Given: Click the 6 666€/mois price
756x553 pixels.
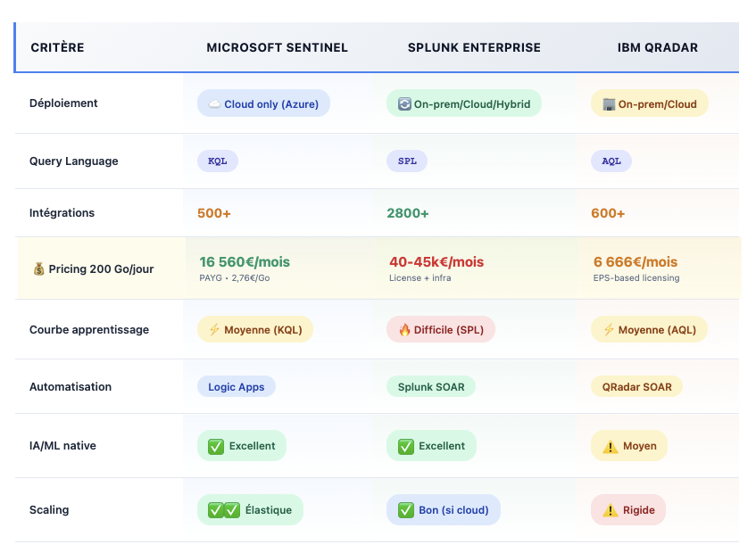Looking at the screenshot, I should pyautogui.click(x=636, y=261).
